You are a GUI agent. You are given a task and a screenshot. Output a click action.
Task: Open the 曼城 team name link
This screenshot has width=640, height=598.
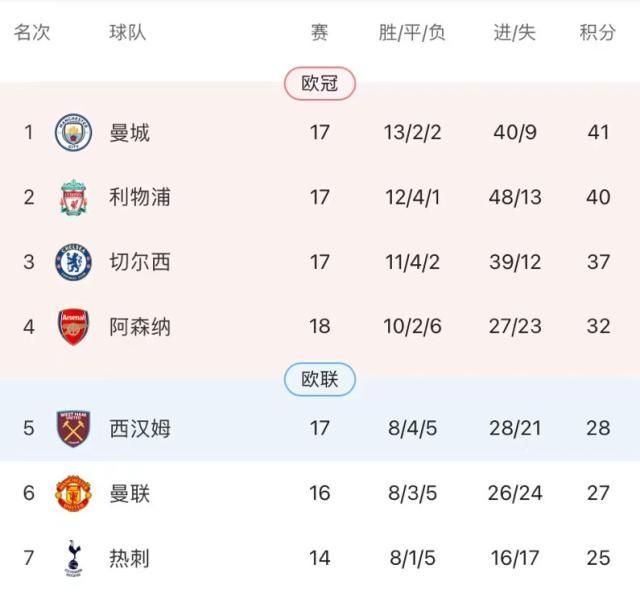(x=130, y=132)
